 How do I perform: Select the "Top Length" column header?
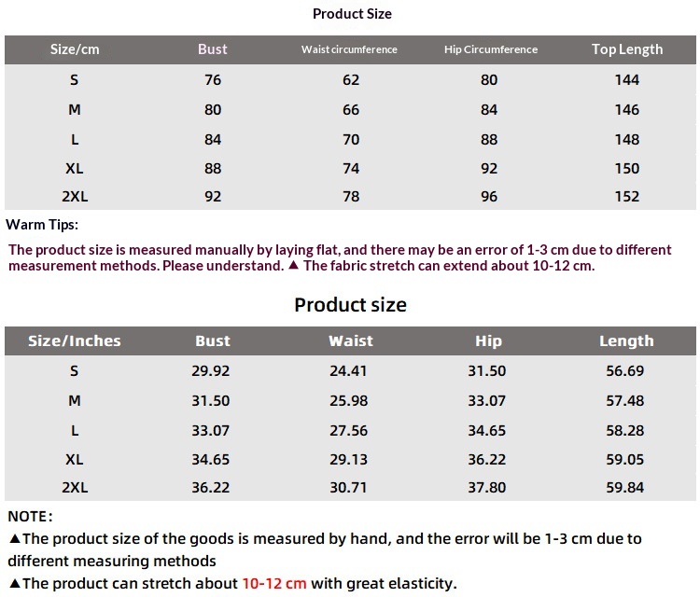point(627,49)
